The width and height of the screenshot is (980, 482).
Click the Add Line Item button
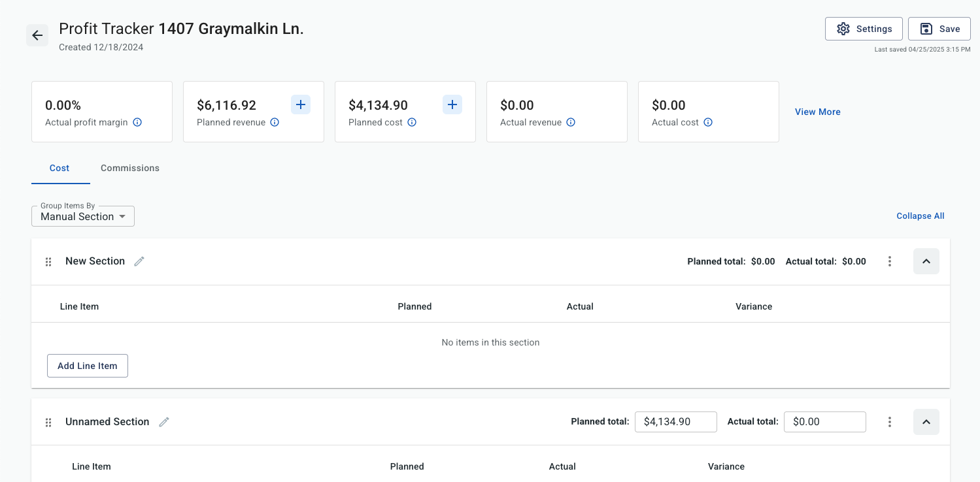tap(88, 366)
